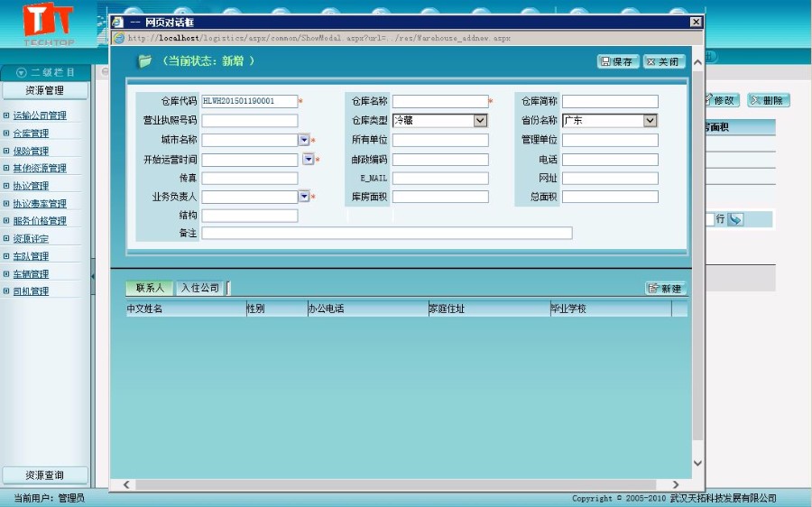Click the 业务负责人 text box
812x507 pixels.
click(x=250, y=197)
